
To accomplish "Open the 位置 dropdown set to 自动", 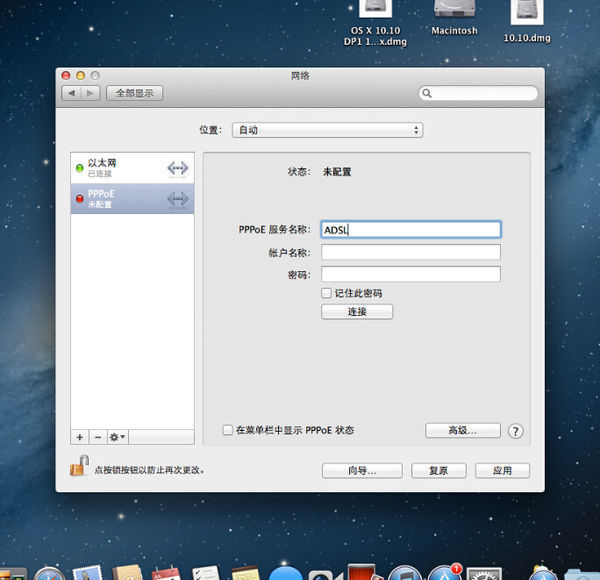I will tap(327, 130).
